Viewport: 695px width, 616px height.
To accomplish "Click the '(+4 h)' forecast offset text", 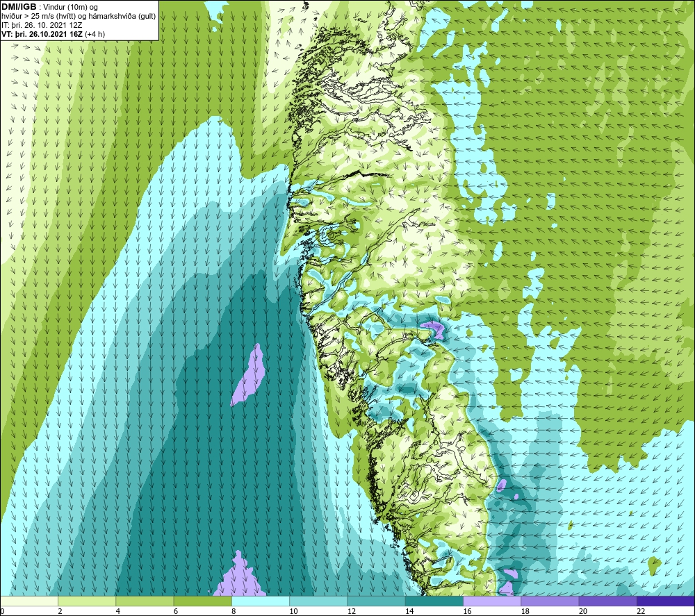I will click(x=95, y=34).
